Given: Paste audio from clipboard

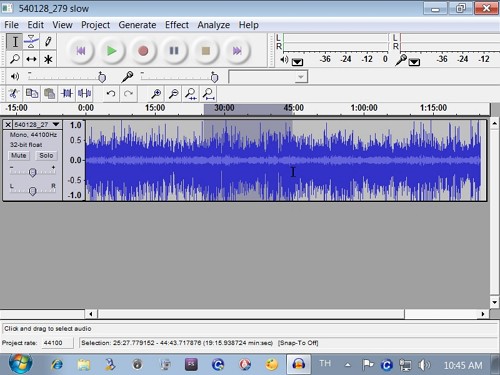Looking at the screenshot, I should tap(49, 94).
